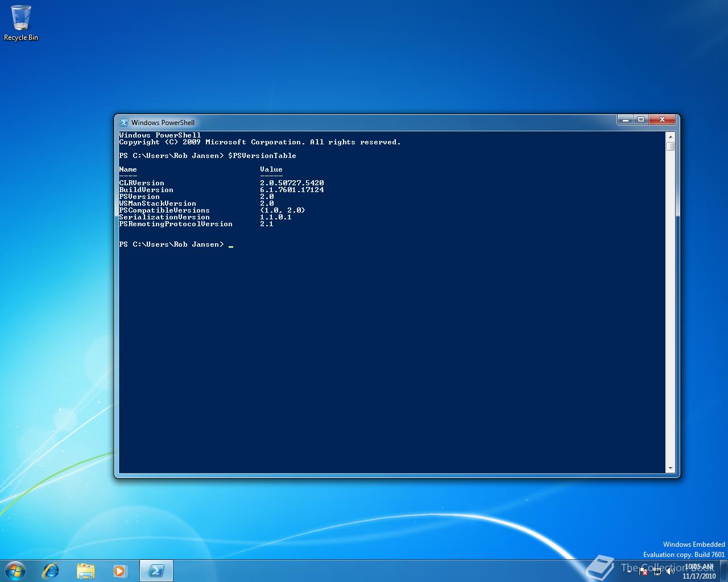Open Windows Explorer folder icon on taskbar

(85, 571)
